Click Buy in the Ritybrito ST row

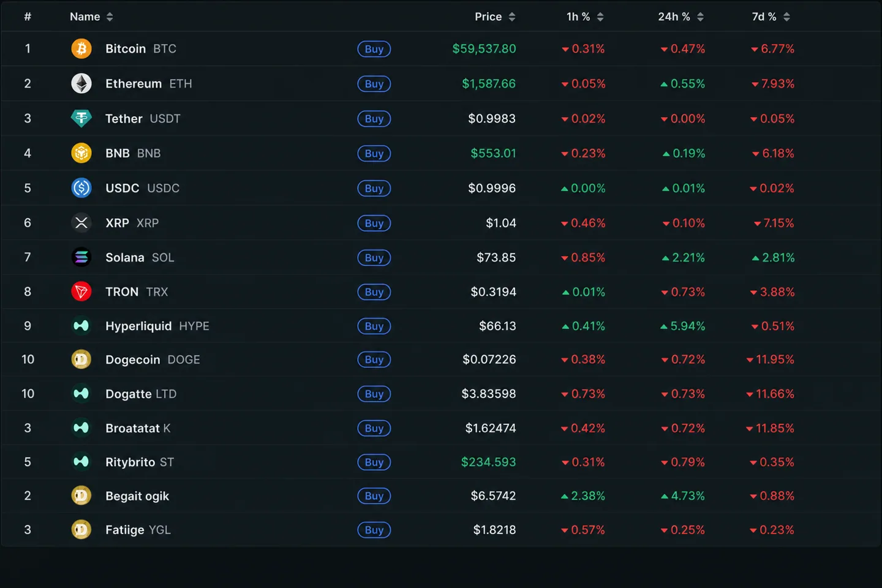pyautogui.click(x=374, y=462)
